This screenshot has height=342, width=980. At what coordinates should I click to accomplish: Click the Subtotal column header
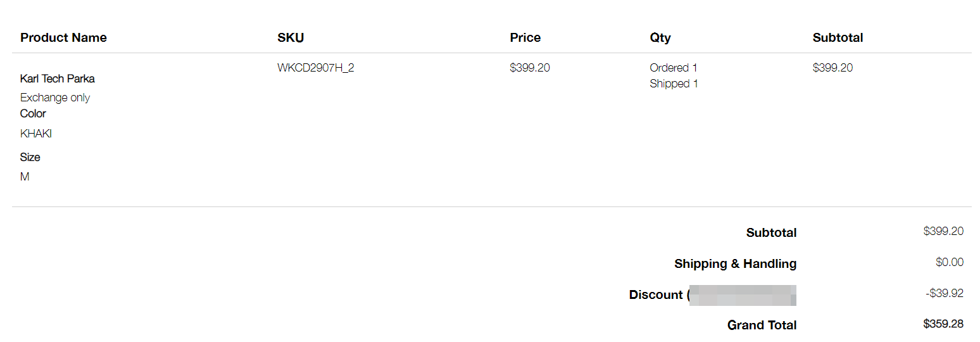pyautogui.click(x=838, y=37)
